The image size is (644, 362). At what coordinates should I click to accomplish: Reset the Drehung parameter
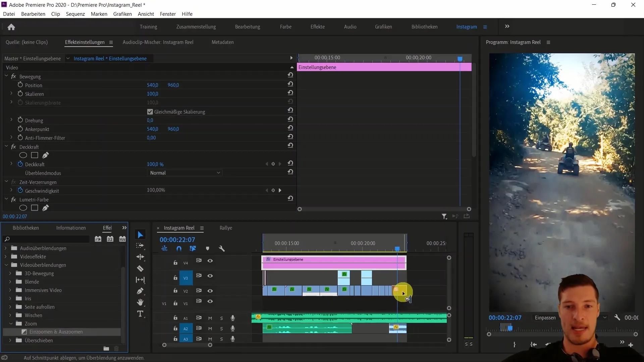pos(290,119)
